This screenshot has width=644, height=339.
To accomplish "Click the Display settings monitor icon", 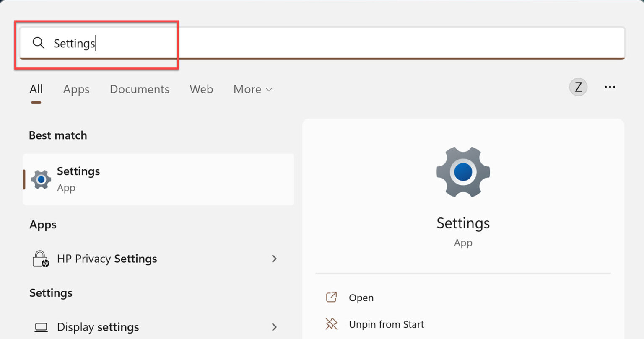I will click(x=42, y=327).
